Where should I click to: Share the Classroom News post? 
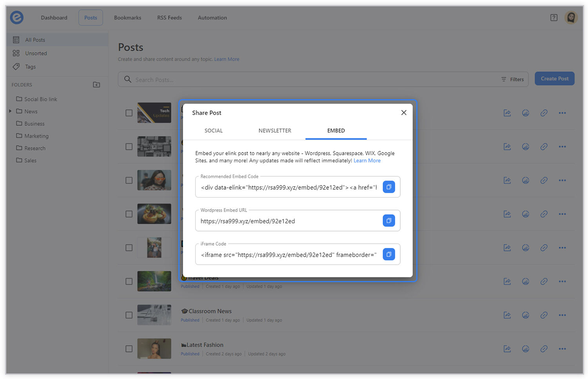tap(507, 315)
